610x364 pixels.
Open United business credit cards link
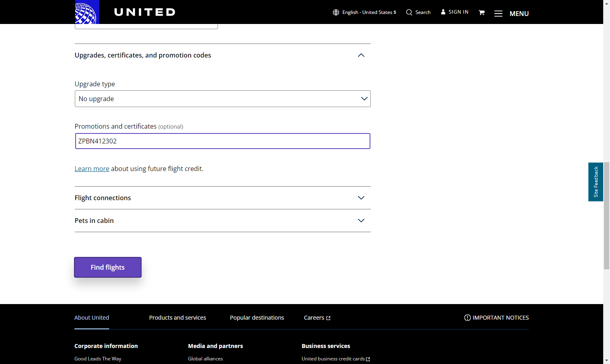(336, 359)
